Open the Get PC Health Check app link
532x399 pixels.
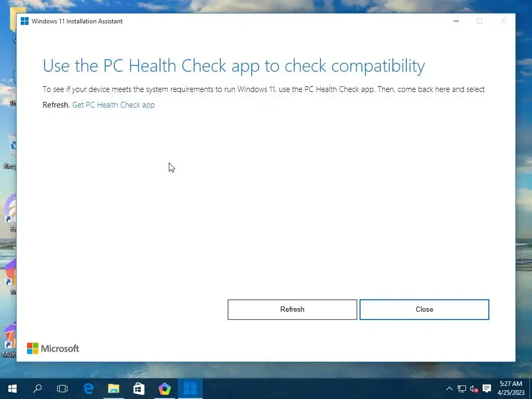(113, 105)
